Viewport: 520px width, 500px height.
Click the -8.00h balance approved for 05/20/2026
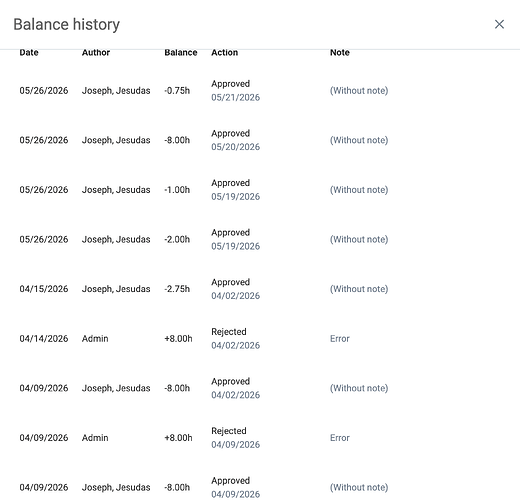coord(177,140)
